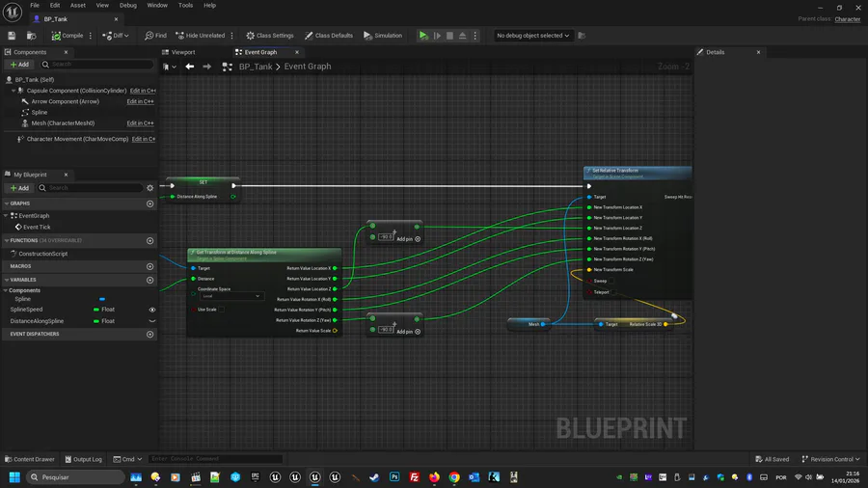
Task: Open play options three-dot menu
Action: pyautogui.click(x=475, y=36)
